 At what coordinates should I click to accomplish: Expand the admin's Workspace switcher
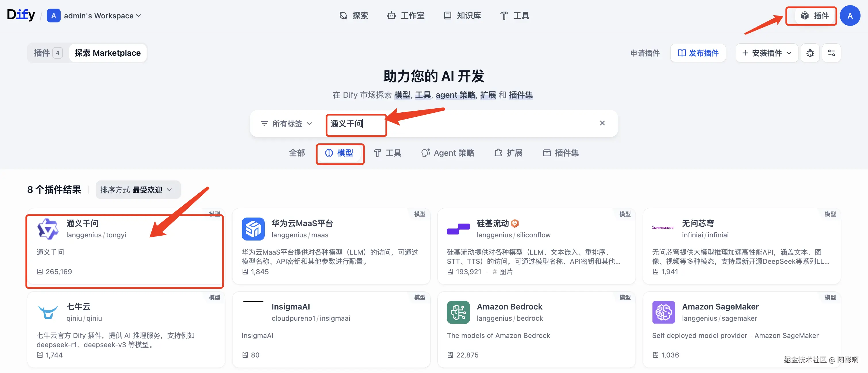tap(101, 16)
